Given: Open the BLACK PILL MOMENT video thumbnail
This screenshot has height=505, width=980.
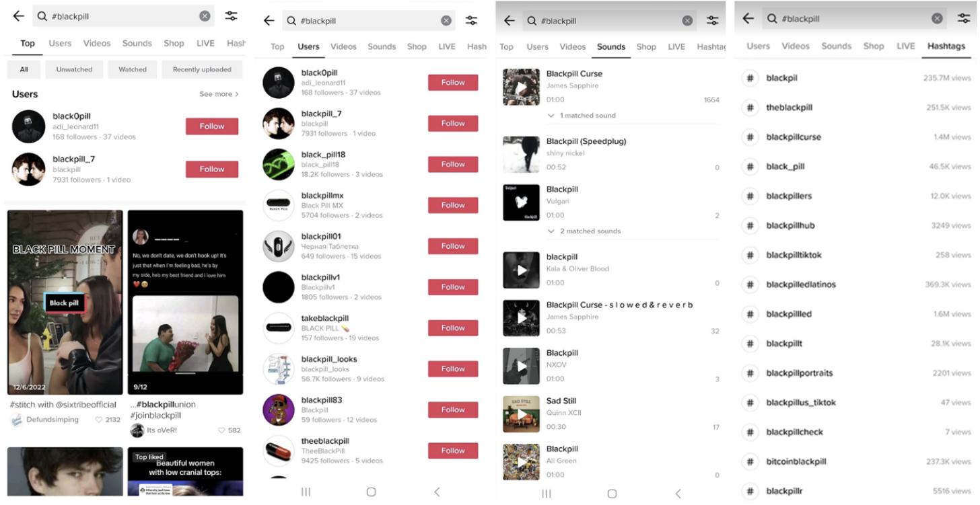Looking at the screenshot, I should (65, 303).
